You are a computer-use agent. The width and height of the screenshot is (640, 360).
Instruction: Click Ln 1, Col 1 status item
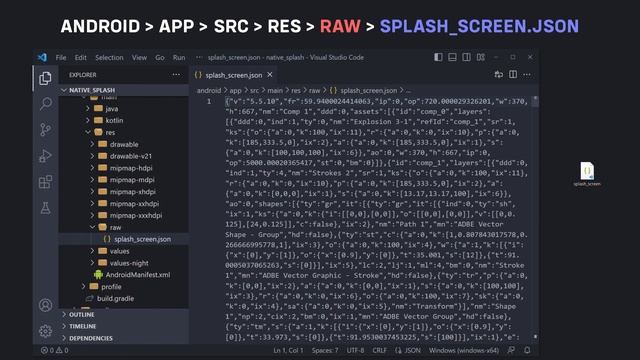(288, 350)
